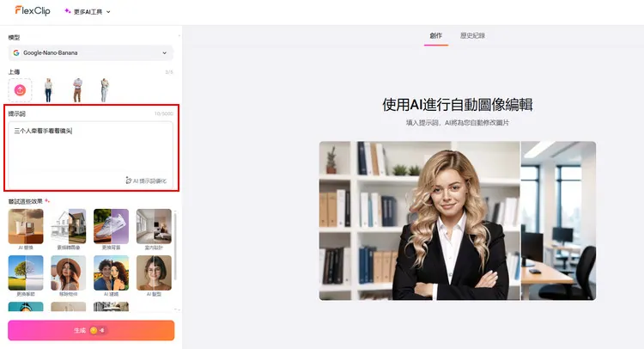Click the FlexClip logo
The image size is (644, 349).
(34, 11)
